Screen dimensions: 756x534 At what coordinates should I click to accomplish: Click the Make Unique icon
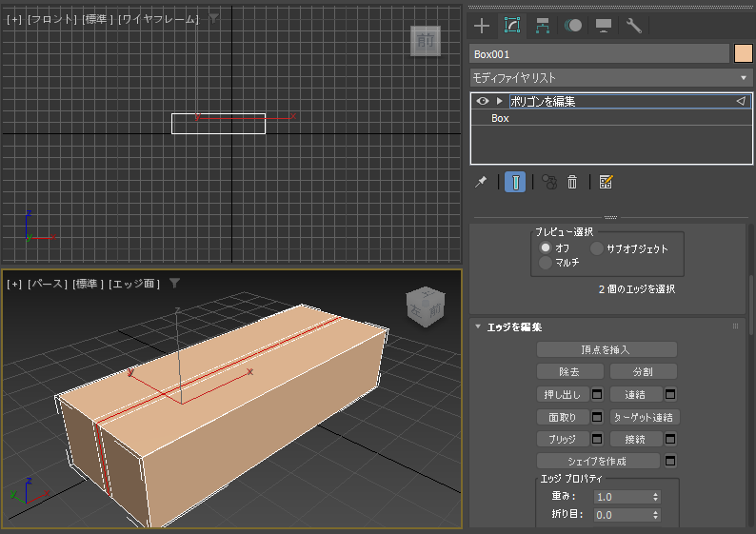(x=549, y=182)
